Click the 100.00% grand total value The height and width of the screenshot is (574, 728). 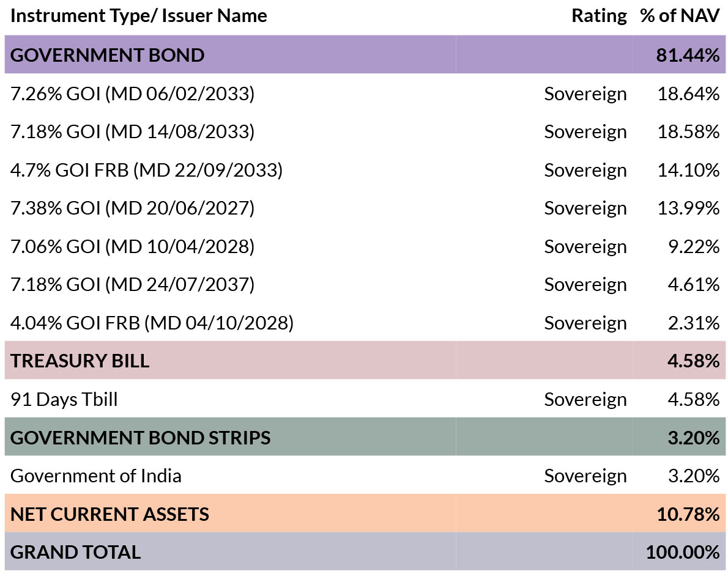(x=683, y=552)
